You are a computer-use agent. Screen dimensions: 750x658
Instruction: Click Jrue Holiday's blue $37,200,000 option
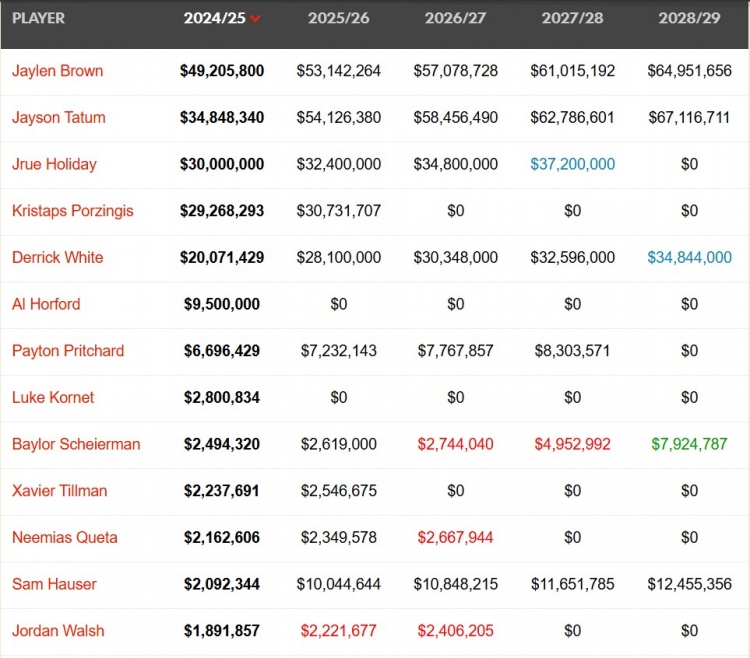click(x=572, y=164)
